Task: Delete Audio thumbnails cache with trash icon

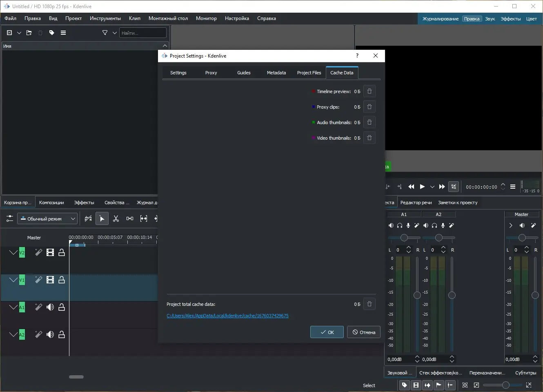Action: pos(369,122)
